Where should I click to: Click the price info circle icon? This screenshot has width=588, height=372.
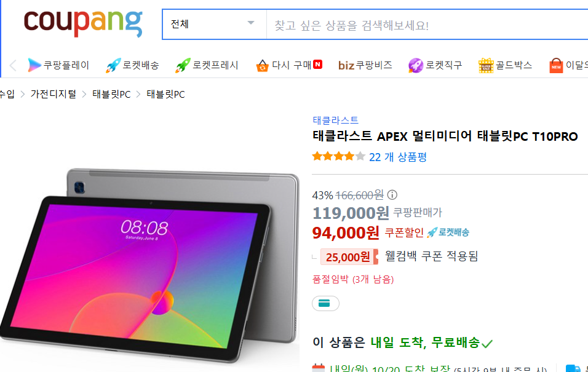tap(392, 195)
